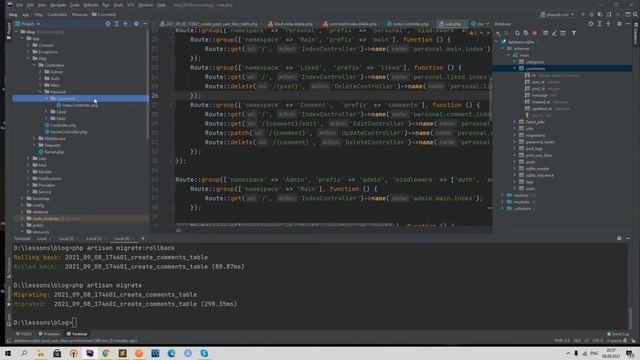Collapse the comments table in Database tree

tap(515, 69)
